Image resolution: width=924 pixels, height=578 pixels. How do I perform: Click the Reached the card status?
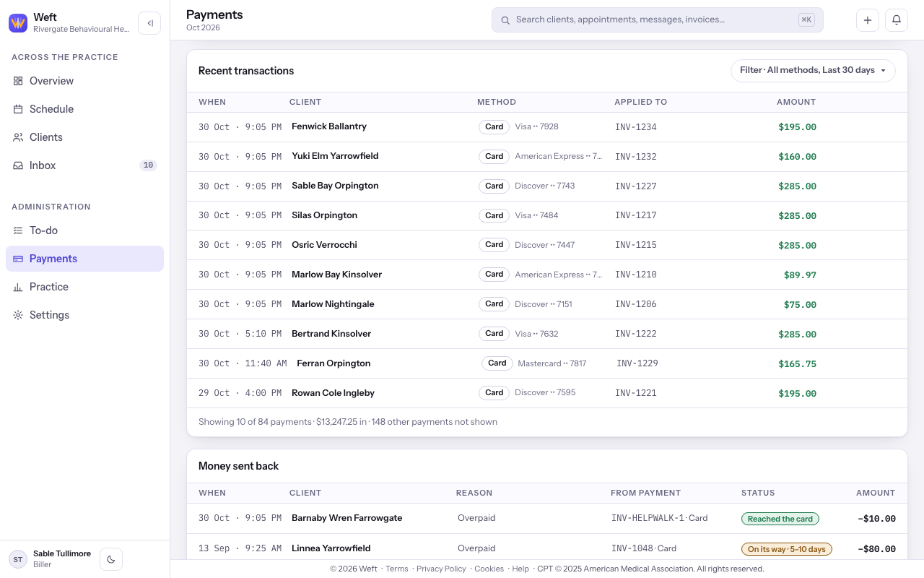pos(780,519)
